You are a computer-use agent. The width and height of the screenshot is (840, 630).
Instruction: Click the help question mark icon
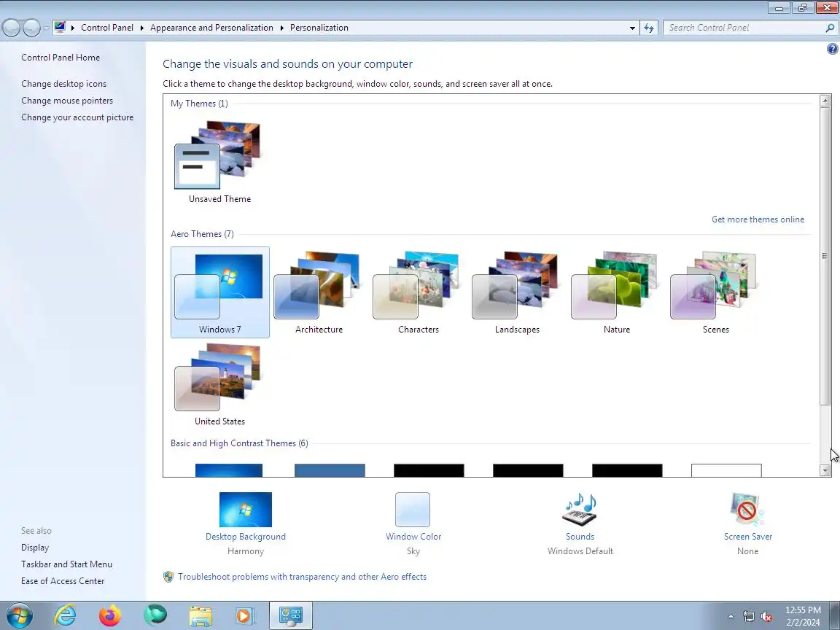click(x=832, y=50)
